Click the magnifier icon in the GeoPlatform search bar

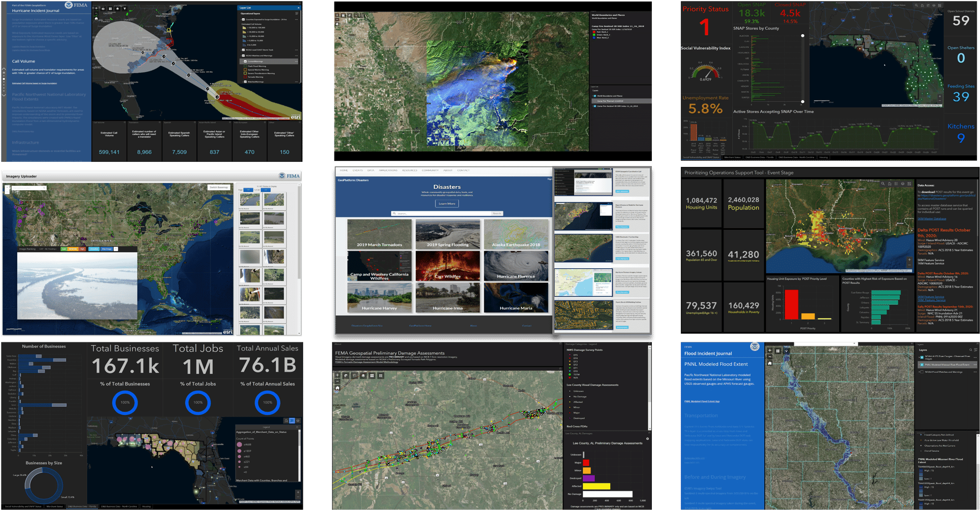394,213
